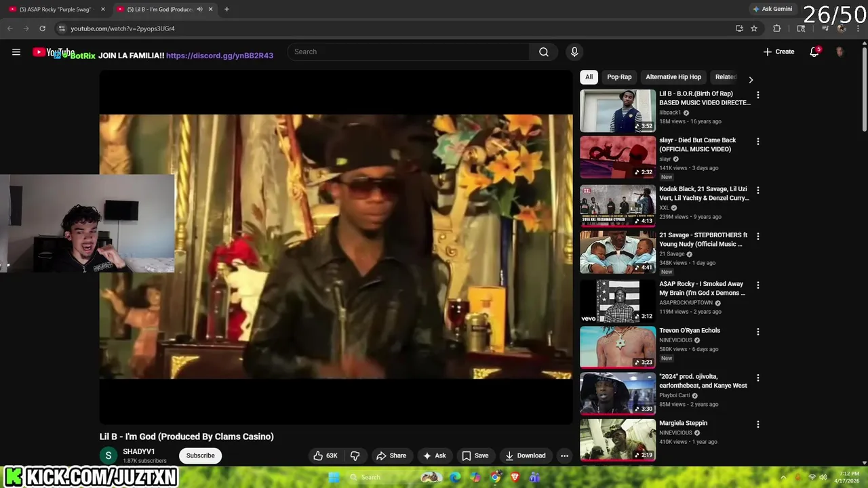Select the All filter chip
This screenshot has height=488, width=868.
click(589, 77)
